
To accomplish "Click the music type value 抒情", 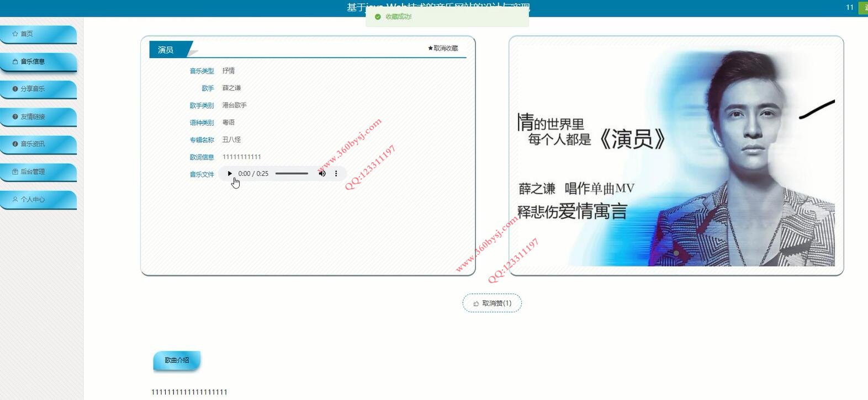I will (x=229, y=71).
